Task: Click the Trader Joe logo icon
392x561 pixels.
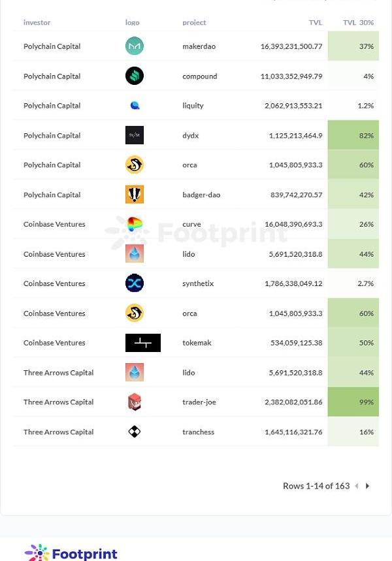Action: tap(135, 402)
